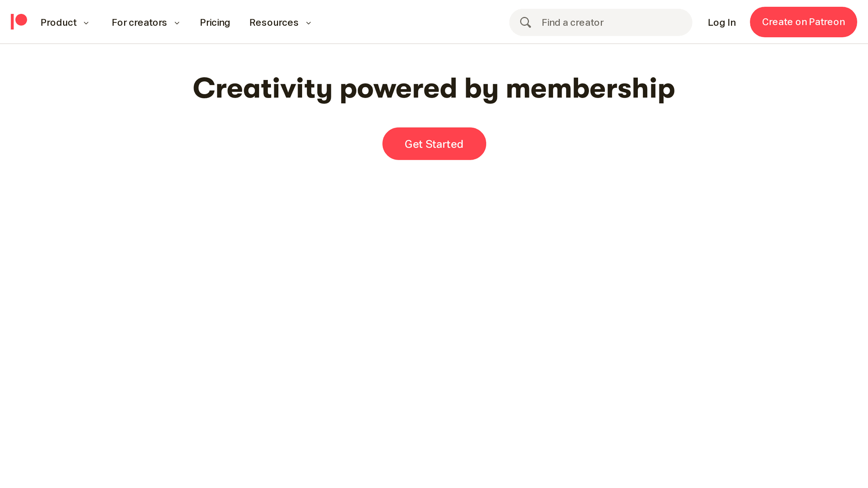Select Resources in the navigation

(x=274, y=22)
